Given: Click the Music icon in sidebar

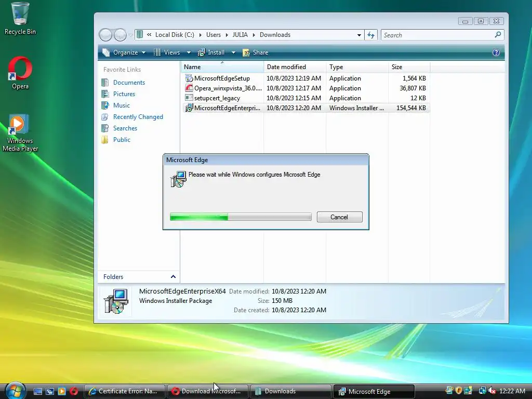Looking at the screenshot, I should coord(105,105).
